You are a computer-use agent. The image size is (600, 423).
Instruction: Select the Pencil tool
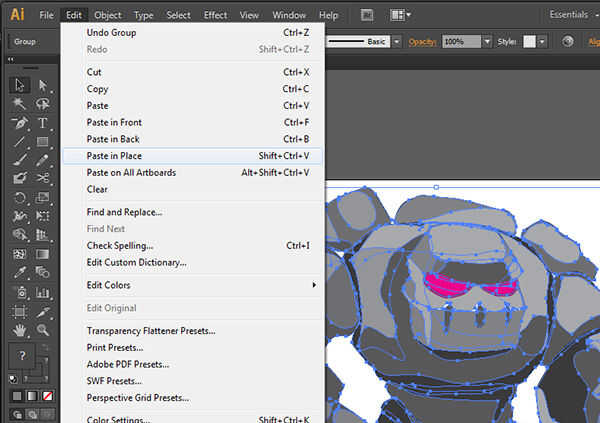pyautogui.click(x=42, y=160)
